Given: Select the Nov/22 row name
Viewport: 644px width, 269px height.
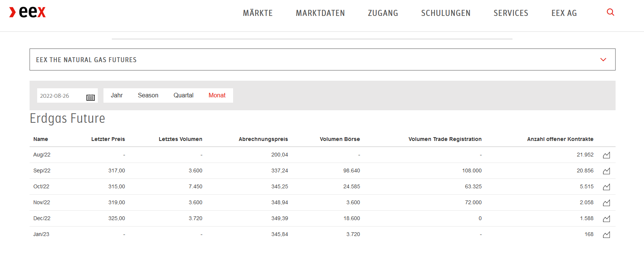Looking at the screenshot, I should (x=42, y=202).
